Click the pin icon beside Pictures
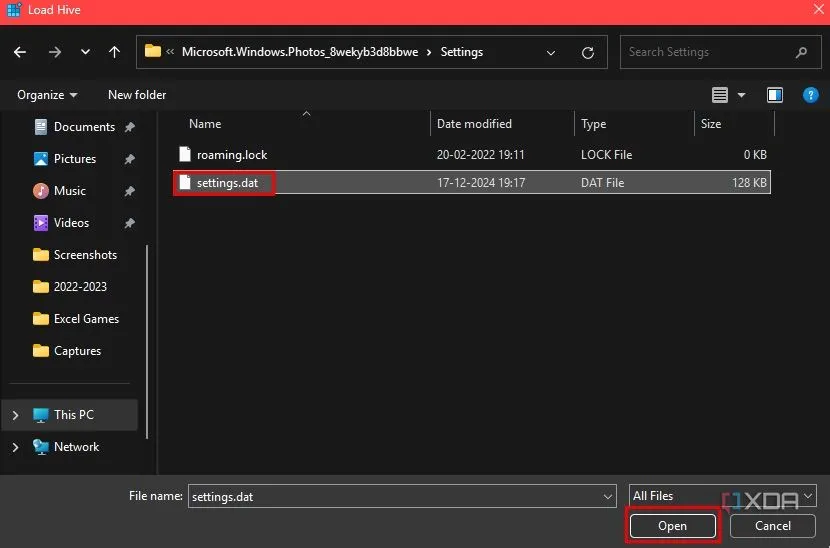The height and width of the screenshot is (548, 830). (130, 159)
